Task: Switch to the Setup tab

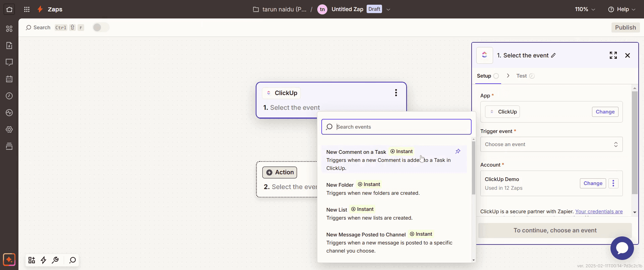Action: click(488, 76)
